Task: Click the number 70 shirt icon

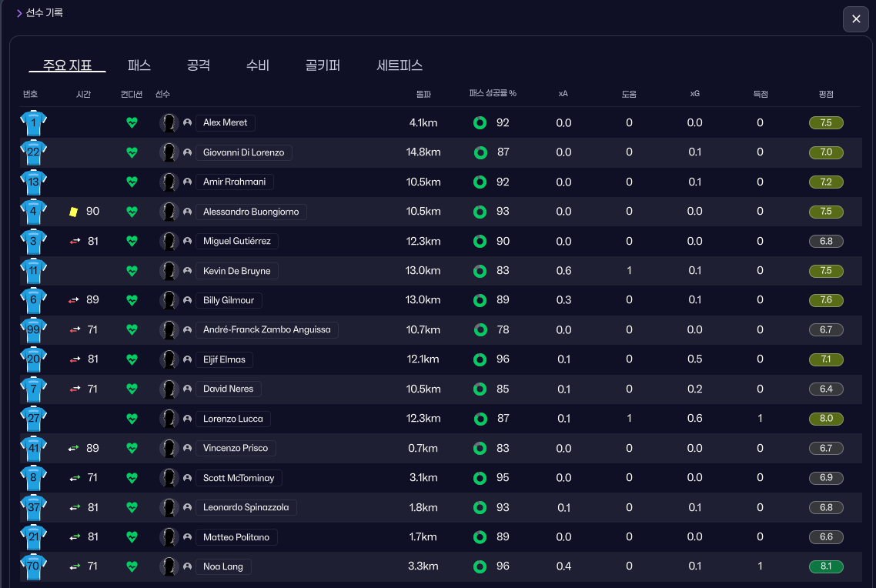Action: (x=34, y=566)
